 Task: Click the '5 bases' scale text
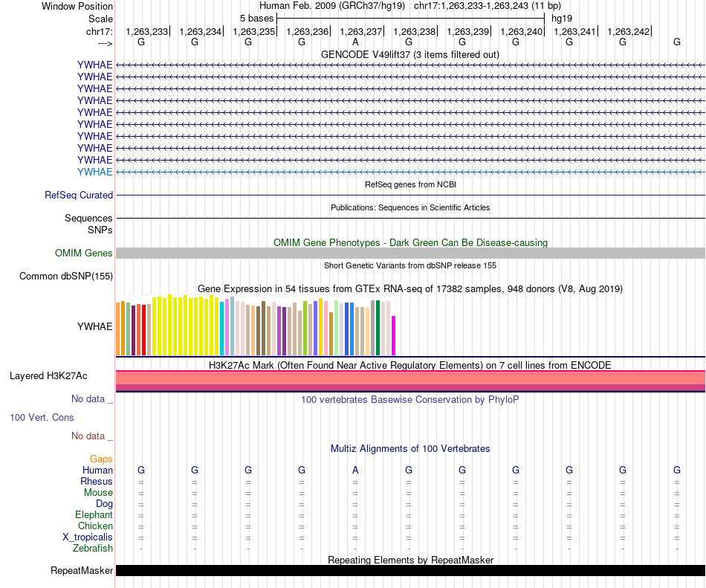tap(256, 19)
